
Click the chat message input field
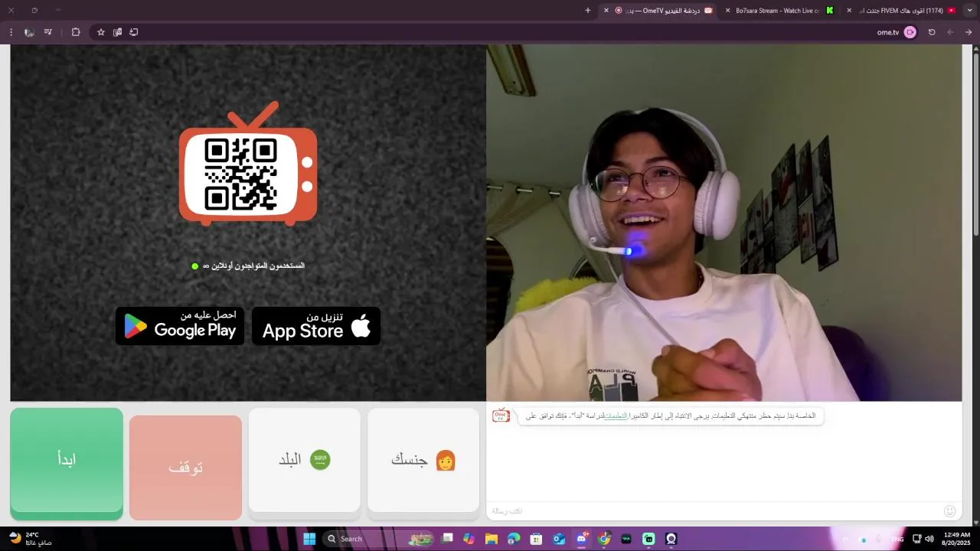click(712, 511)
